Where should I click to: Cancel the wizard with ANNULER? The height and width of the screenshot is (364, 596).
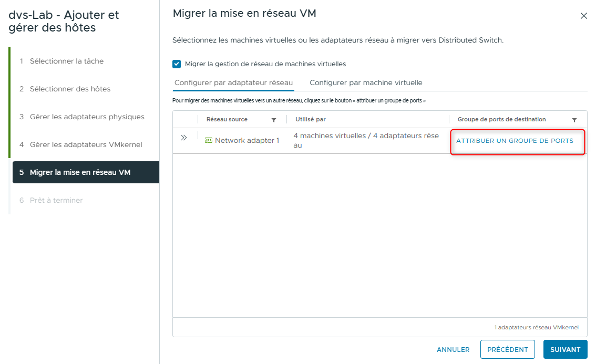(x=453, y=349)
